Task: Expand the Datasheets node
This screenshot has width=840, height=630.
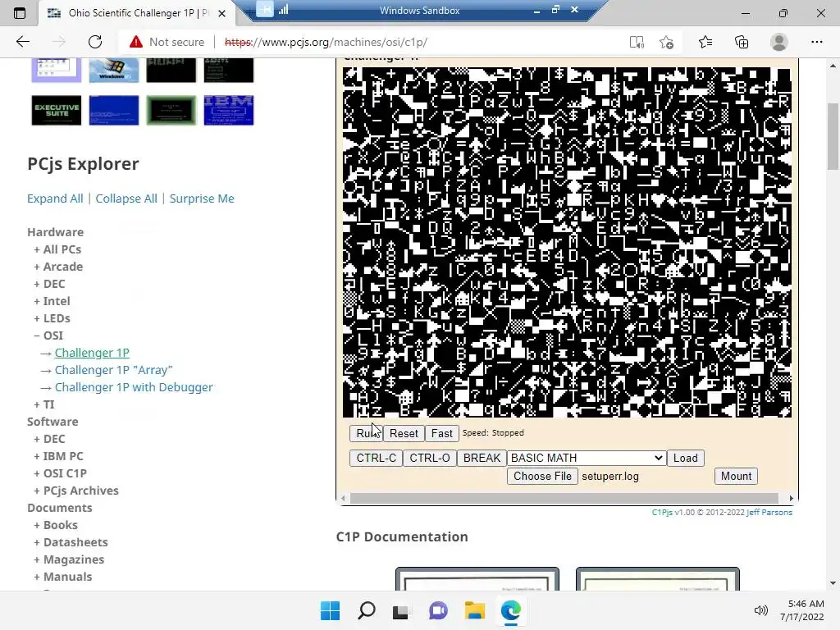Action: pos(71,542)
